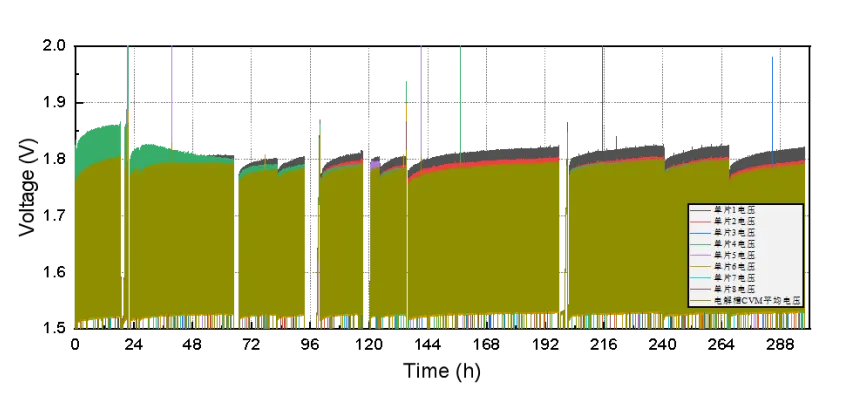
Task: Select the 2.0 y-axis tick label
Action: 55,46
